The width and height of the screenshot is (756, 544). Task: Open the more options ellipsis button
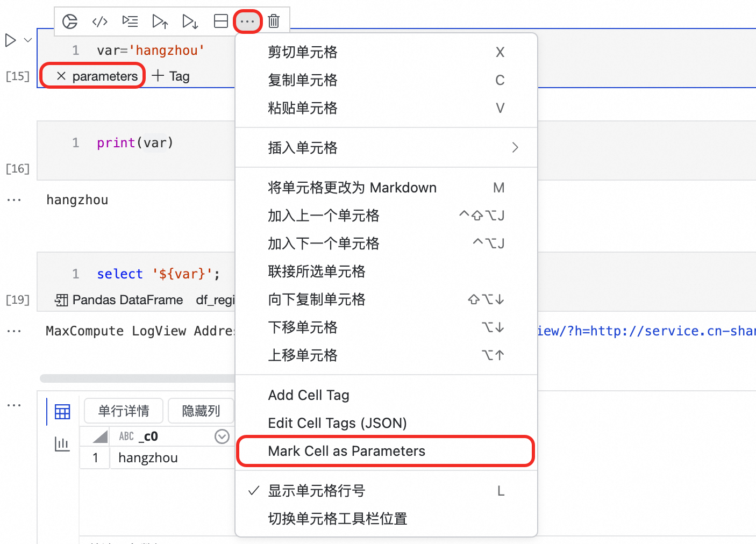247,22
